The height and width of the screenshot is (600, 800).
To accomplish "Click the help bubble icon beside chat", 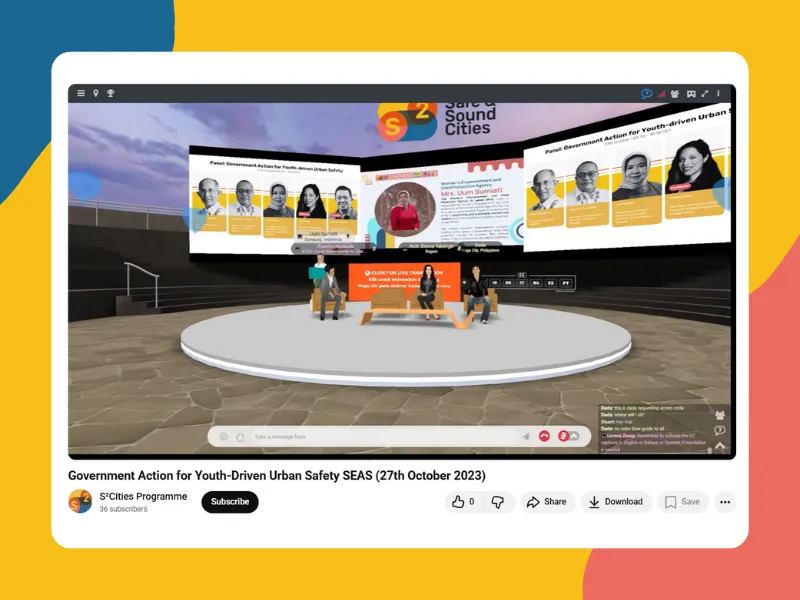I will [x=720, y=431].
